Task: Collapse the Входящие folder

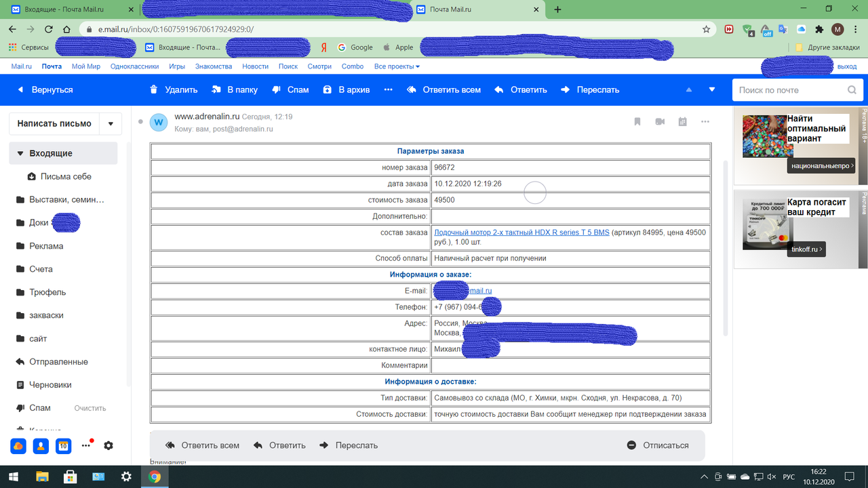Action: tap(20, 153)
